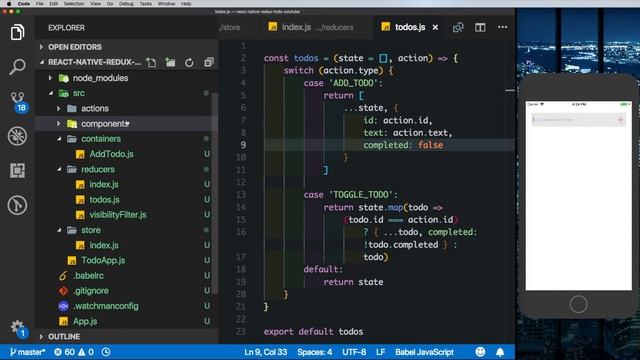Click the errors count in status bar
Image resolution: width=640 pixels, height=360 pixels.
coord(64,352)
